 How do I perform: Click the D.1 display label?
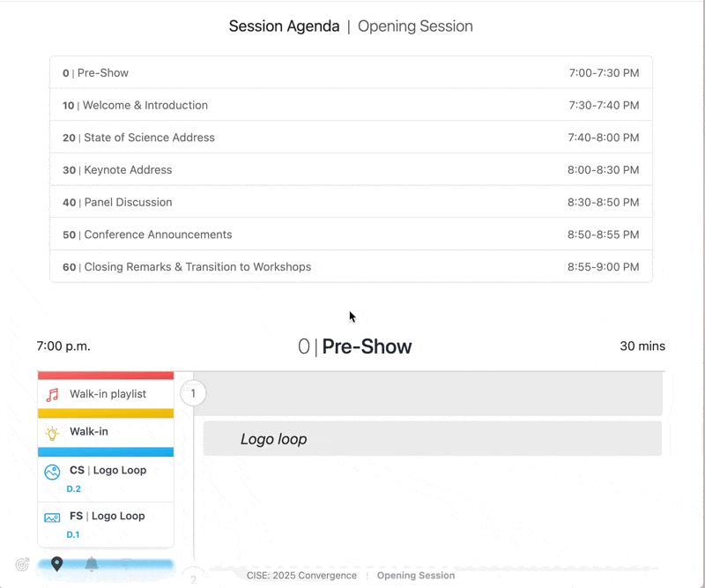(x=73, y=535)
